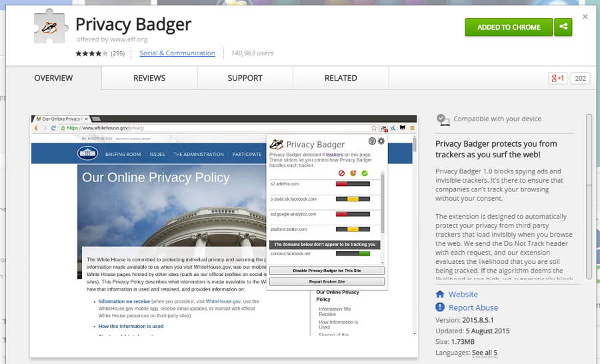This screenshot has width=600, height=364.
Task: Open the Report Abuse link
Action: tap(473, 307)
